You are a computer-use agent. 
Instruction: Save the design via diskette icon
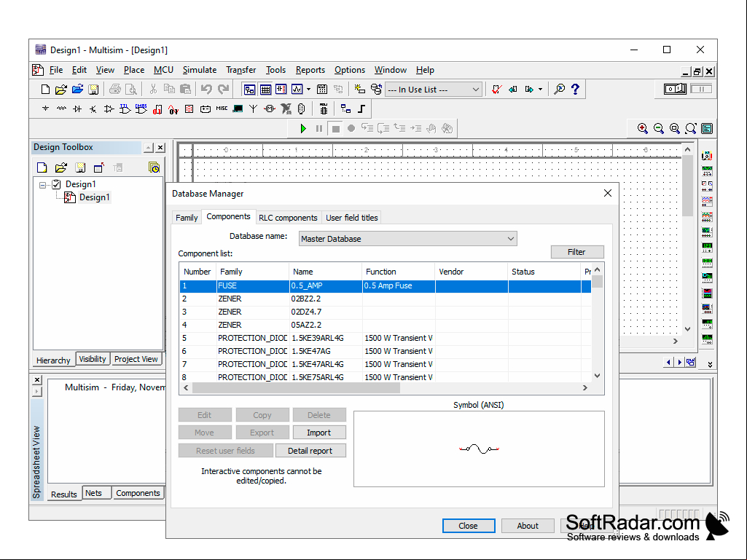(94, 89)
